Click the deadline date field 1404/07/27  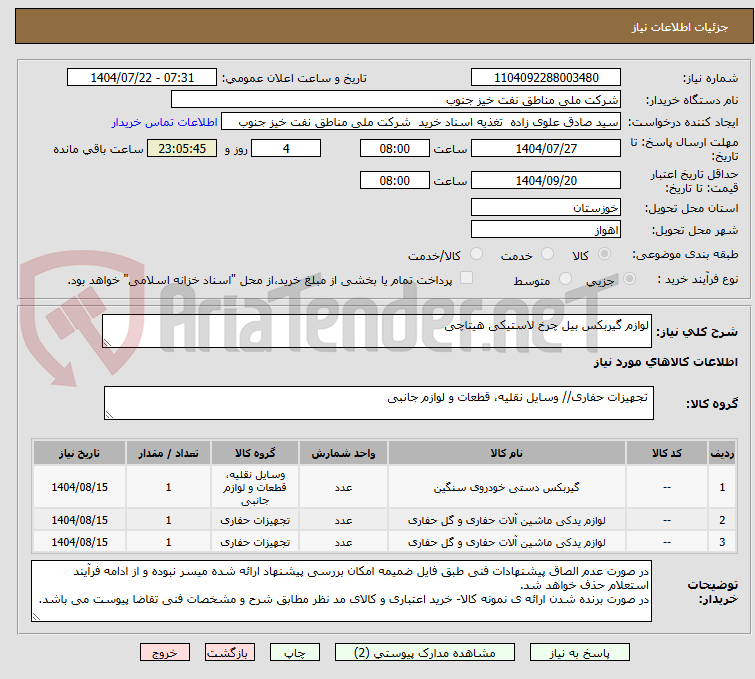(546, 148)
